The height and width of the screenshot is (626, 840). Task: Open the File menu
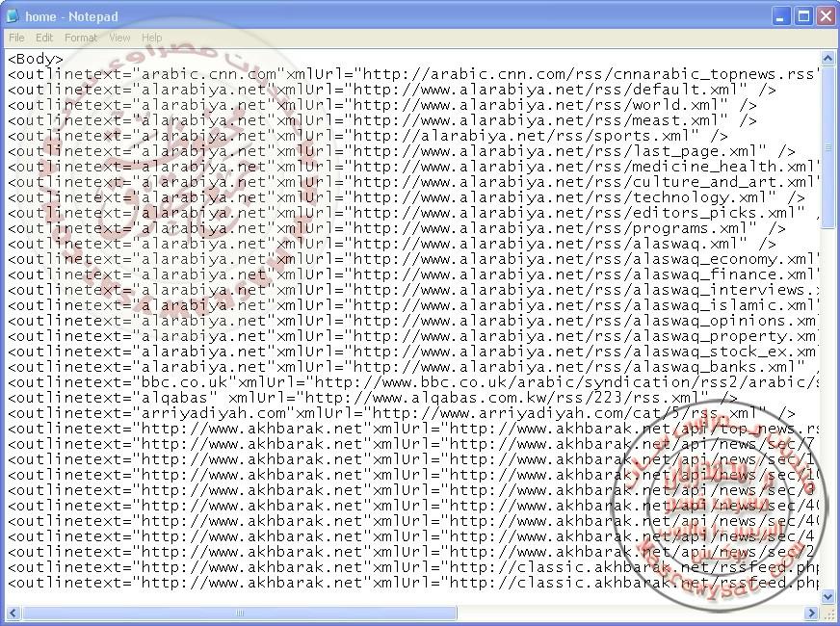tap(16, 38)
